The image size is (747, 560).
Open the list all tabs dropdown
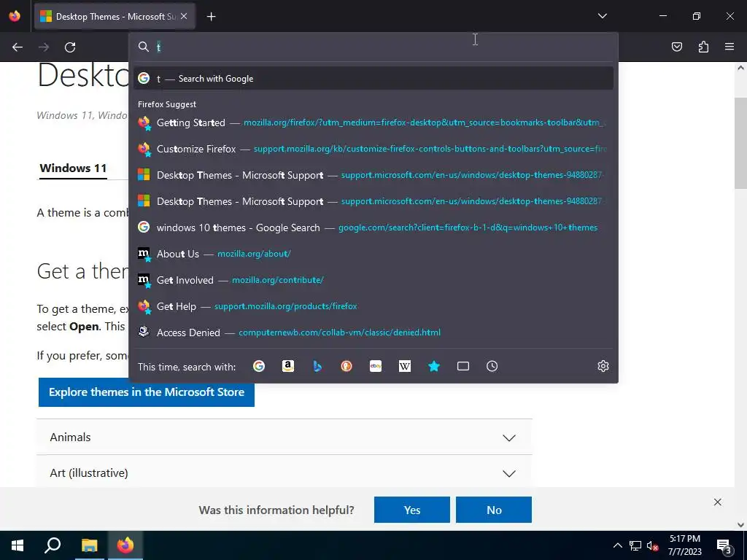point(602,16)
